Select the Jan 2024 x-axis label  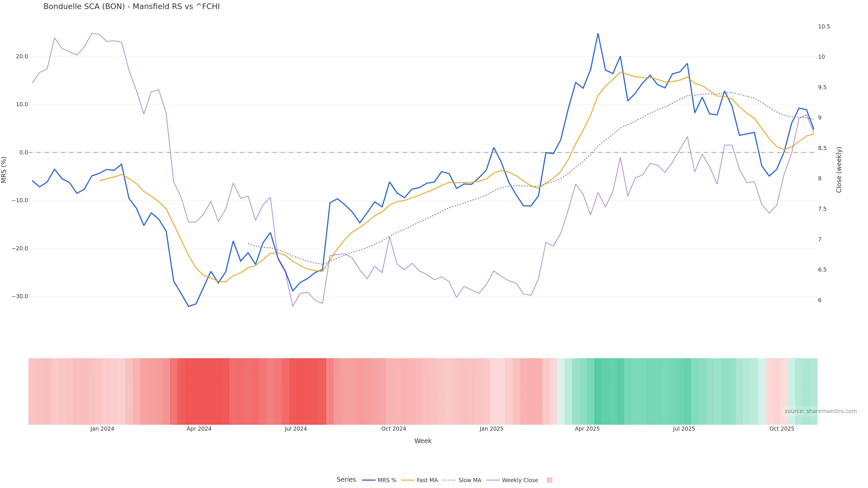pos(102,429)
